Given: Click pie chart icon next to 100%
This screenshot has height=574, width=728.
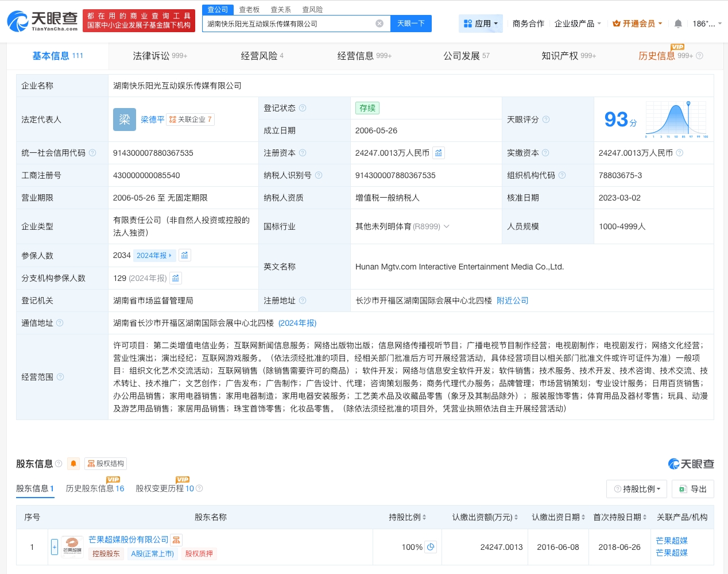Looking at the screenshot, I should [431, 547].
